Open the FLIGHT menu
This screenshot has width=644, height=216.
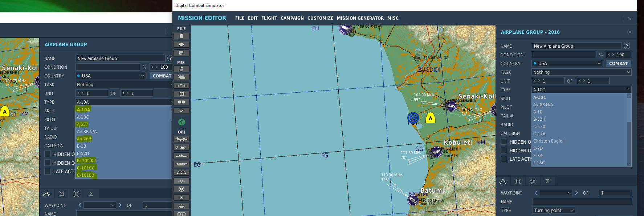269,18
